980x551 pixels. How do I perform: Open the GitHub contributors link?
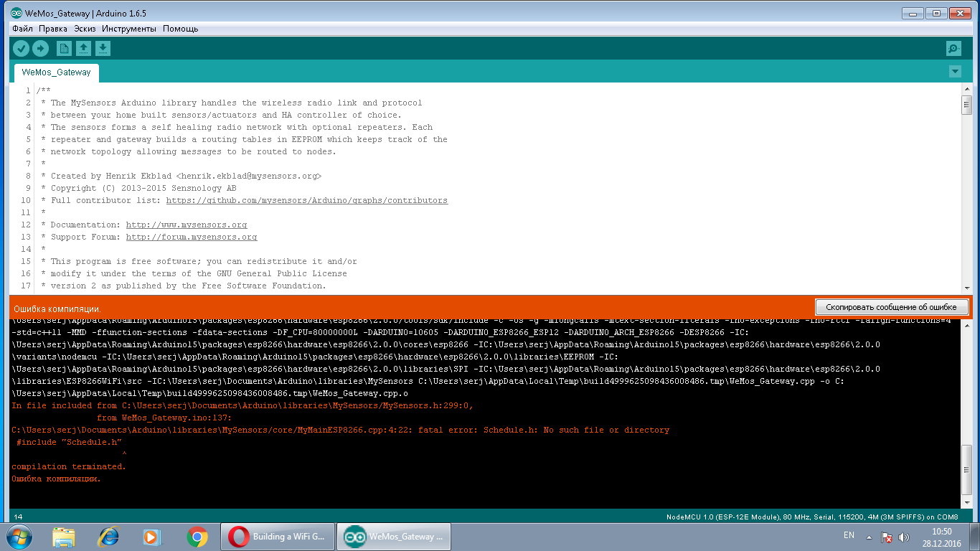point(307,200)
